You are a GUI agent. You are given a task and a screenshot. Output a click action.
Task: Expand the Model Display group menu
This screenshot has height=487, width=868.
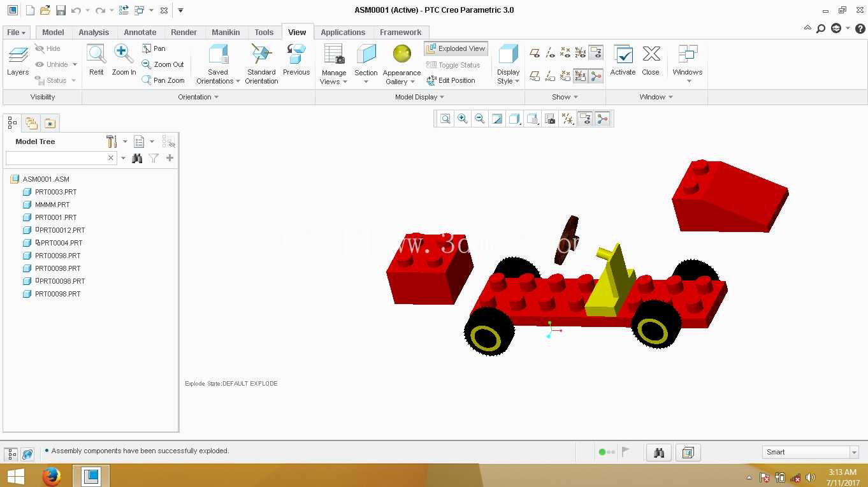(x=419, y=97)
